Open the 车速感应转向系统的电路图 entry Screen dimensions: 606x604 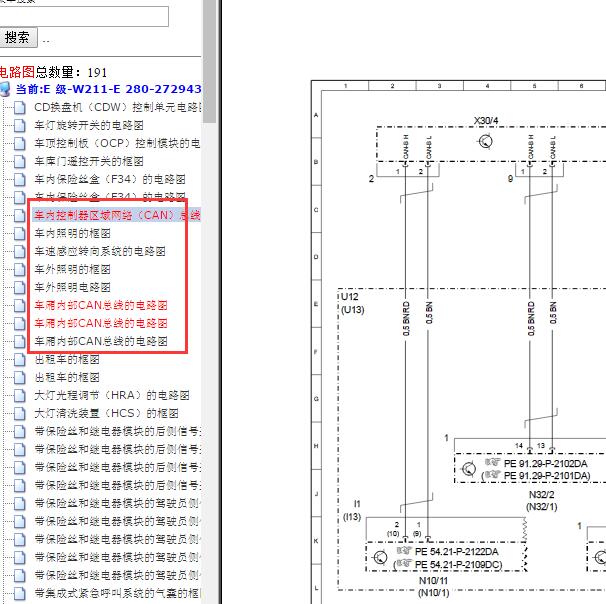[x=100, y=252]
